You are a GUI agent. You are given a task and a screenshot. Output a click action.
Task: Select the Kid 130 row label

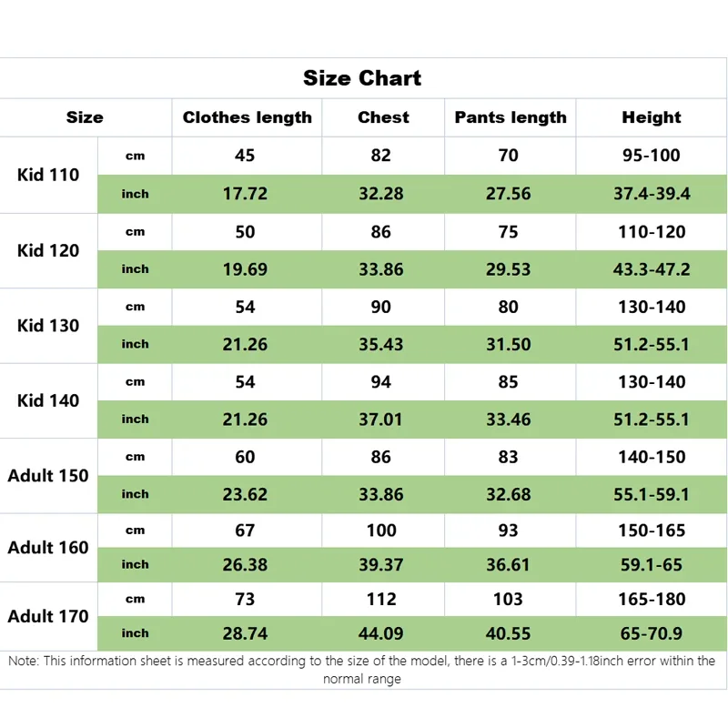tap(48, 326)
